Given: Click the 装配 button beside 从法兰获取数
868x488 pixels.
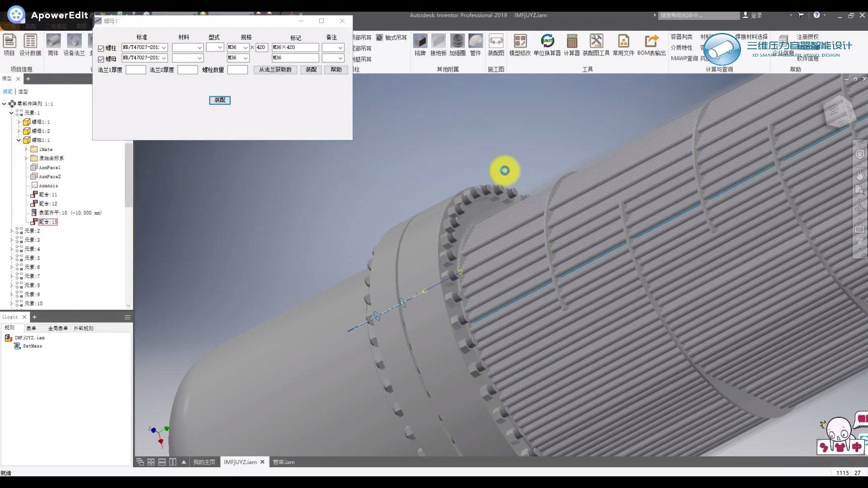Looking at the screenshot, I should 311,70.
